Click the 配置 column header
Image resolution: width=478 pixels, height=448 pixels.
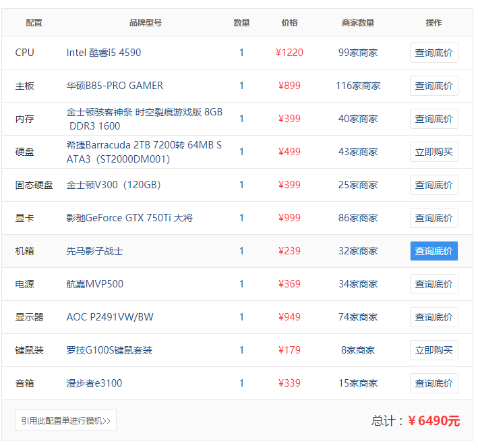[34, 22]
